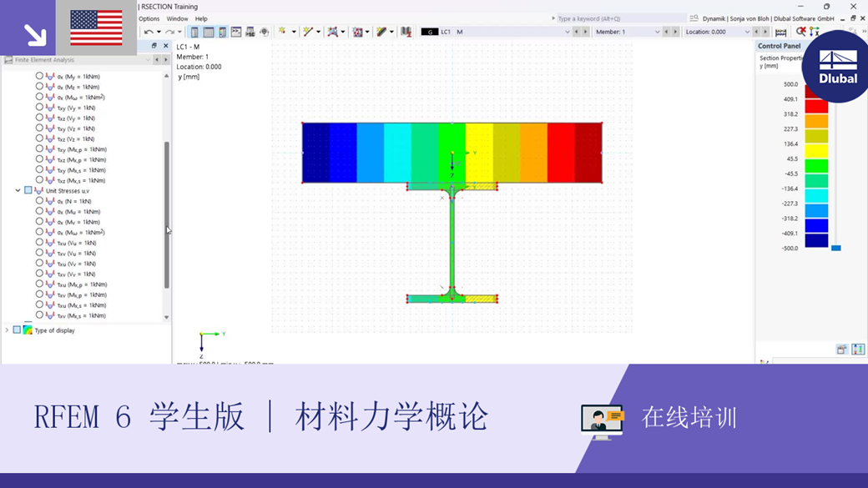Go to previous navigator view arrow
Screen dimensions: 868x488
157,60
